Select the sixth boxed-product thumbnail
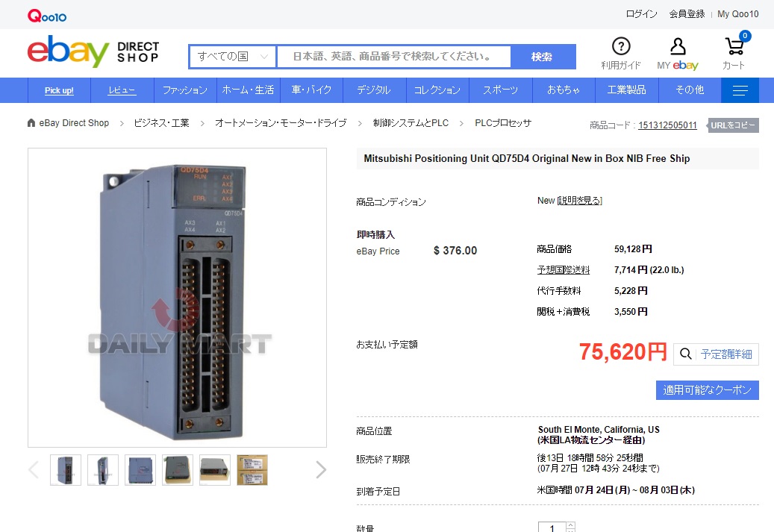This screenshot has height=532, width=774. (x=252, y=470)
